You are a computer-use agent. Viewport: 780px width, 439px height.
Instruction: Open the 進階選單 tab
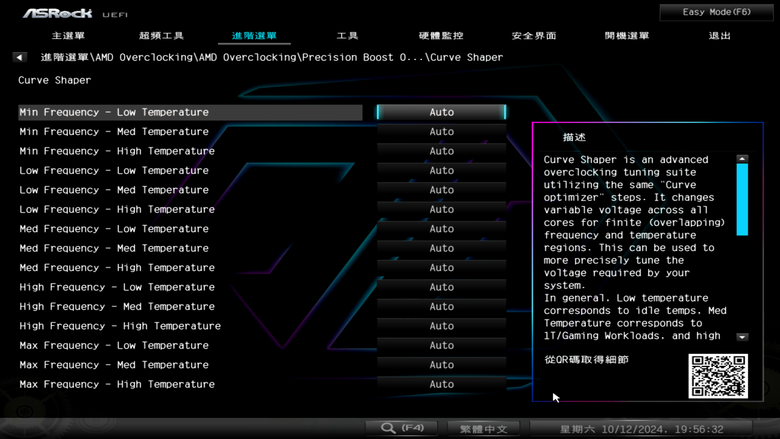(x=254, y=36)
